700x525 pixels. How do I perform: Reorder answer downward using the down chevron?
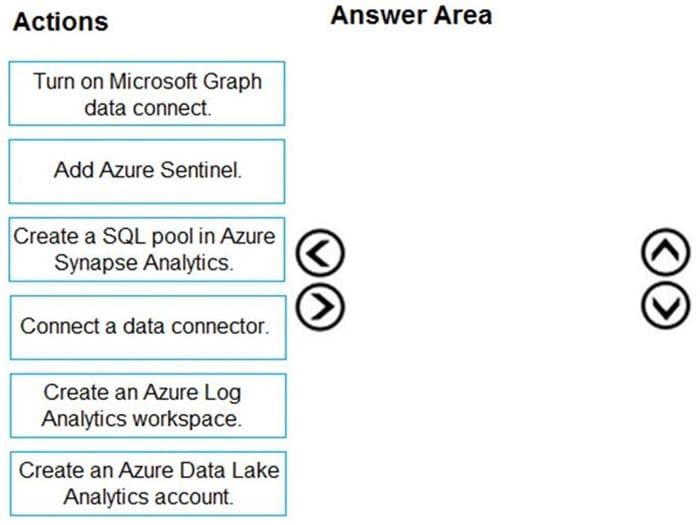tap(666, 305)
